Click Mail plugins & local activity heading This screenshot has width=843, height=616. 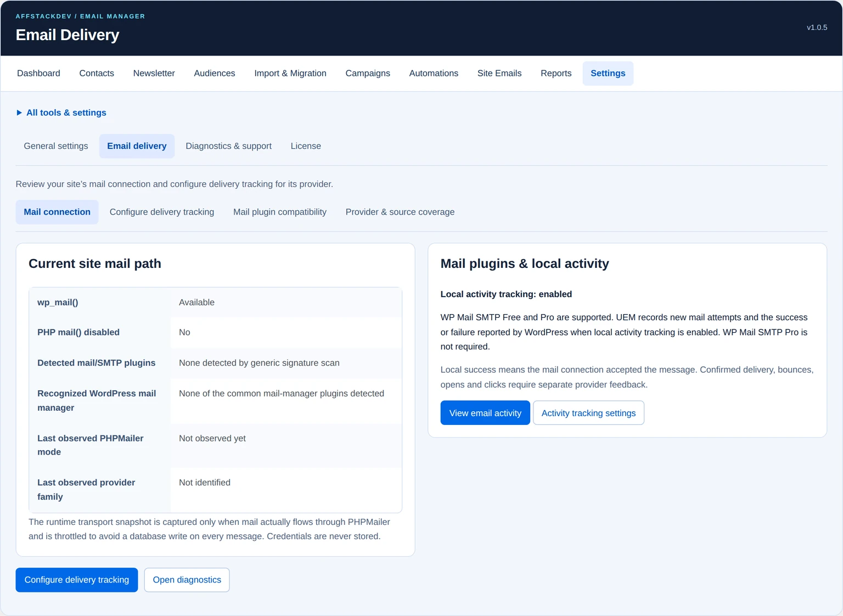click(x=525, y=264)
